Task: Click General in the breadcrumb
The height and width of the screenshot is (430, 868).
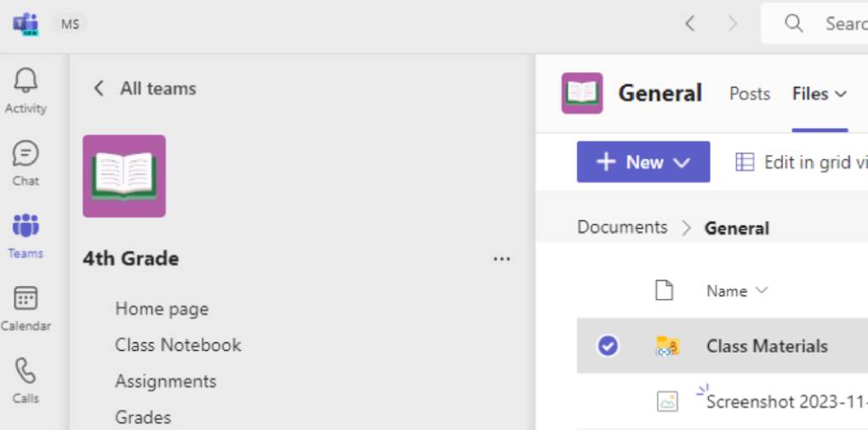Action: click(x=737, y=227)
